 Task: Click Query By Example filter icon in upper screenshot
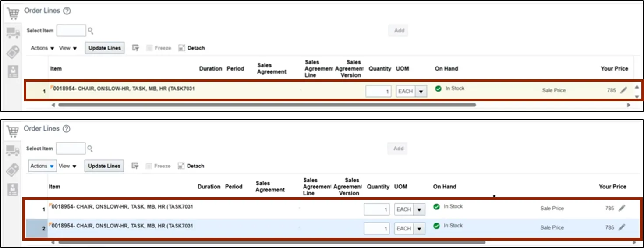click(136, 48)
